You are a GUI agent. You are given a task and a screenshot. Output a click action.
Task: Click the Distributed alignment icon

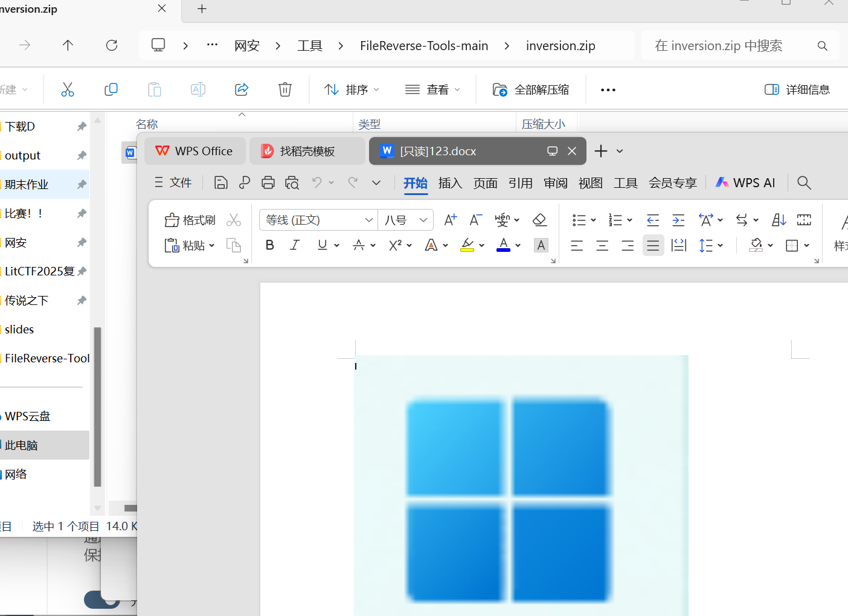pyautogui.click(x=679, y=245)
